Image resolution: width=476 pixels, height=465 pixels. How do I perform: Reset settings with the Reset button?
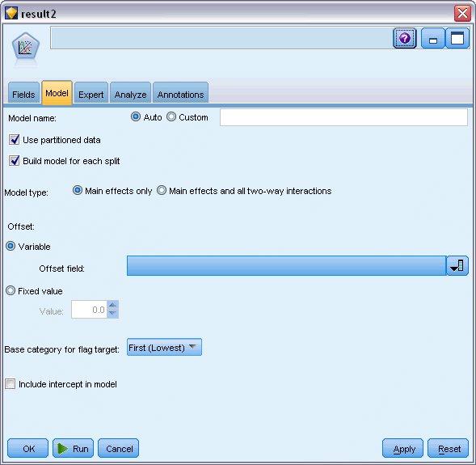tap(448, 448)
